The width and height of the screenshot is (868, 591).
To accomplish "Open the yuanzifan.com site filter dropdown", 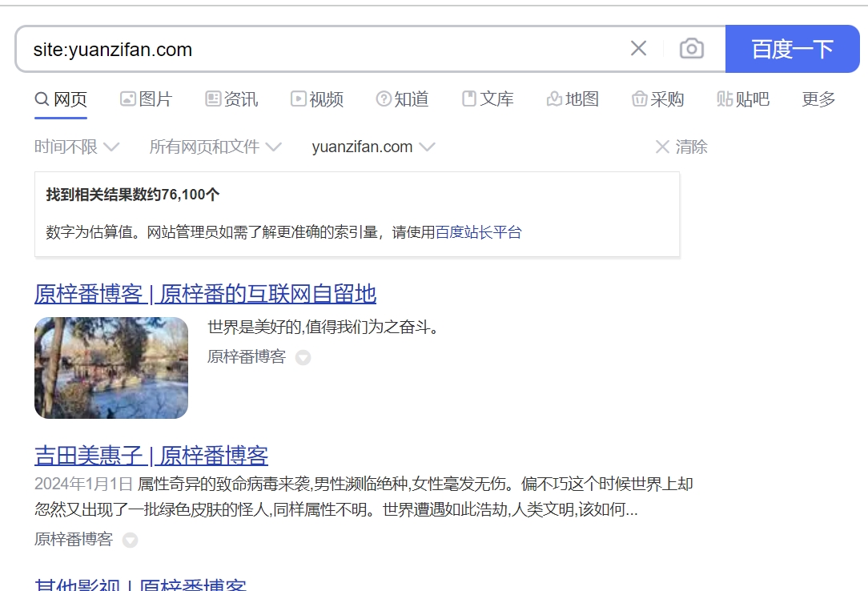I will [x=373, y=147].
